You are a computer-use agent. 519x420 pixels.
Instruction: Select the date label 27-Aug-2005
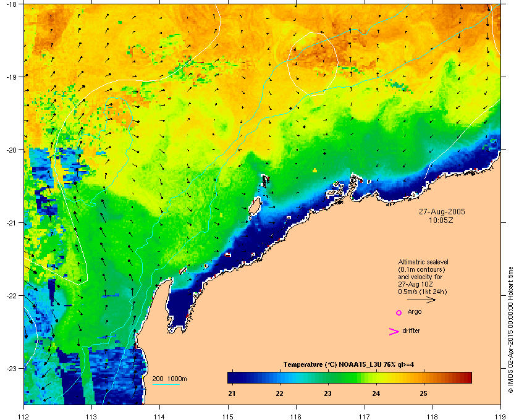[442, 211]
